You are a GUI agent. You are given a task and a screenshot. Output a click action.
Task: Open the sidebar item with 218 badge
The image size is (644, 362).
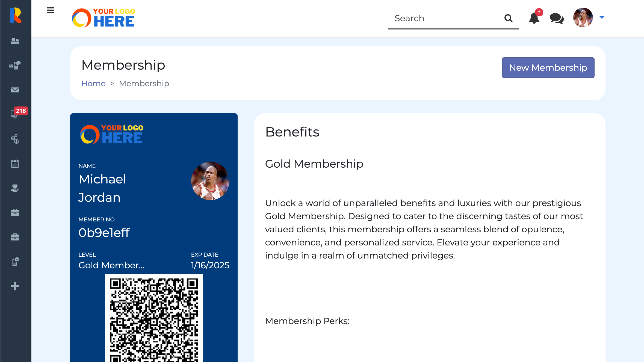[15, 114]
